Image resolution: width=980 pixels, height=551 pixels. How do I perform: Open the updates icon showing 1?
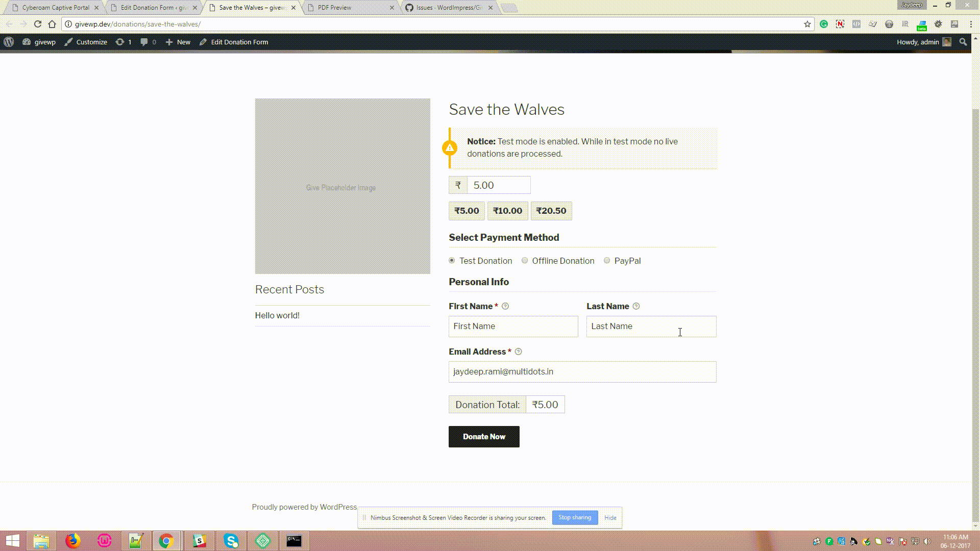[124, 42]
